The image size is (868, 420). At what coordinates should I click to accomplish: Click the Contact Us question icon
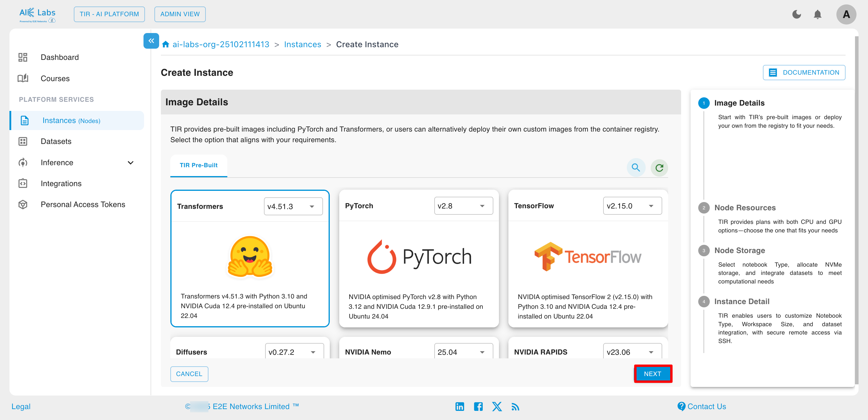[x=681, y=406]
